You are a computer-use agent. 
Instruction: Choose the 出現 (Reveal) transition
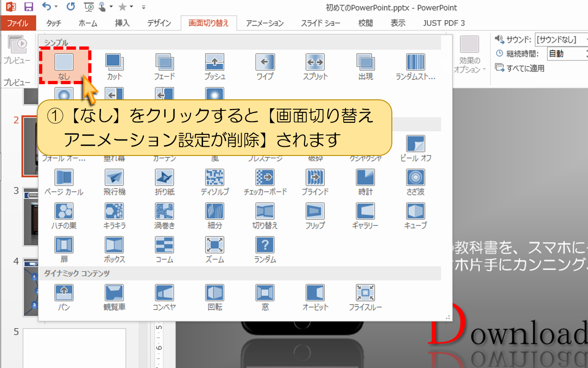pos(366,67)
